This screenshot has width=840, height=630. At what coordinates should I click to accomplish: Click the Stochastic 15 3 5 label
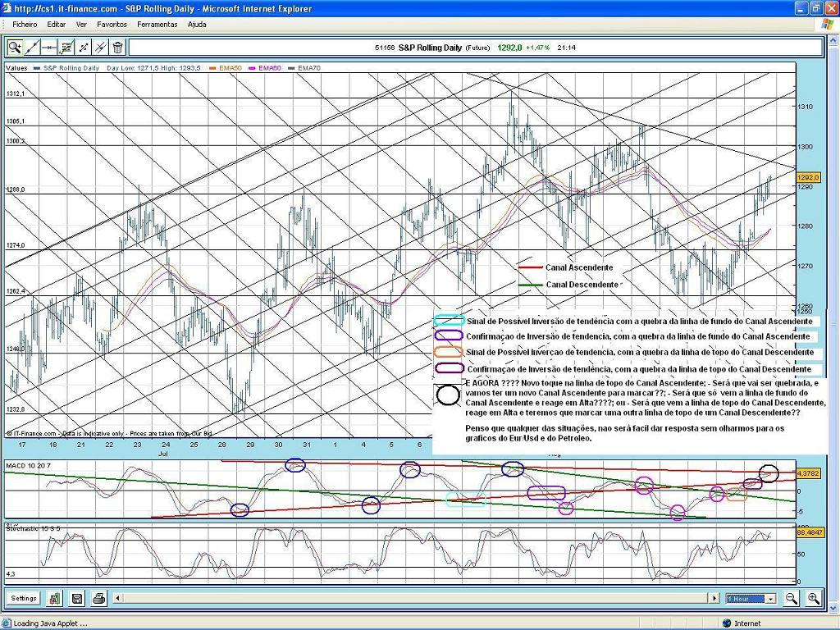coord(33,528)
